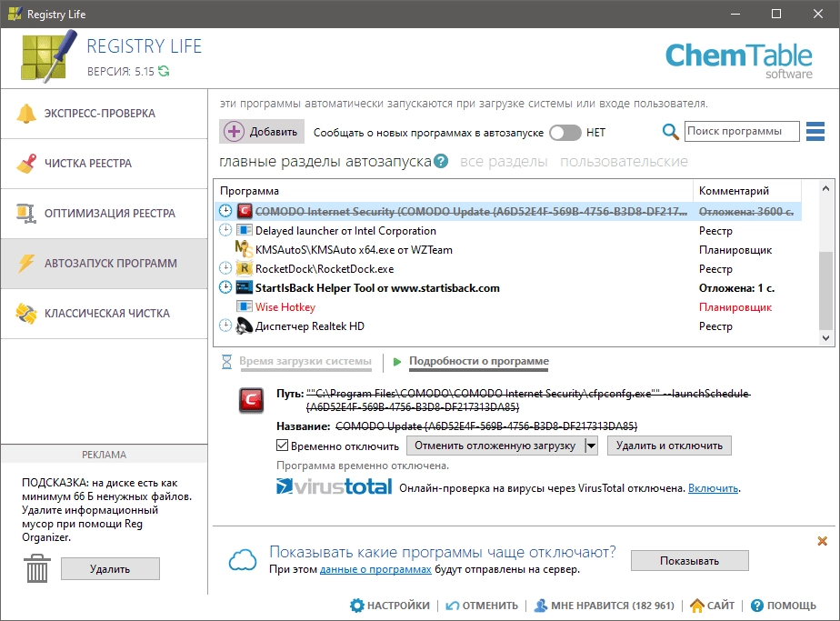Click the Показывать button
Image resolution: width=840 pixels, height=621 pixels.
689,560
